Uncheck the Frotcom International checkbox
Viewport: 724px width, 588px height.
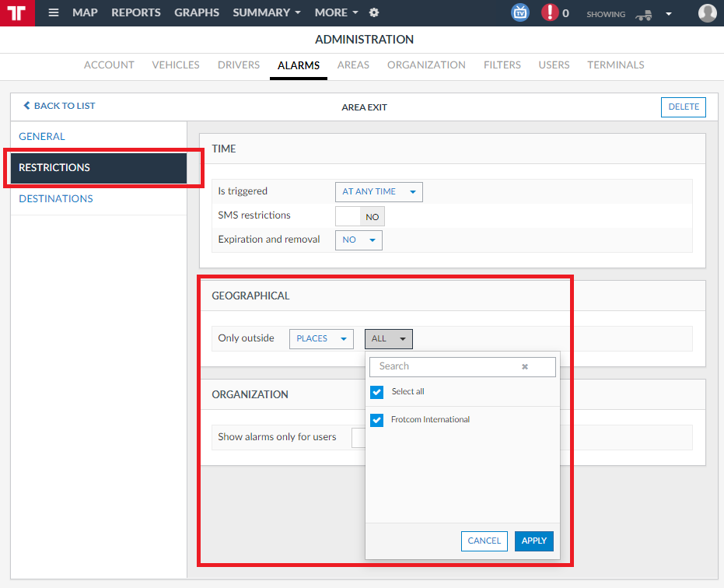coord(376,420)
